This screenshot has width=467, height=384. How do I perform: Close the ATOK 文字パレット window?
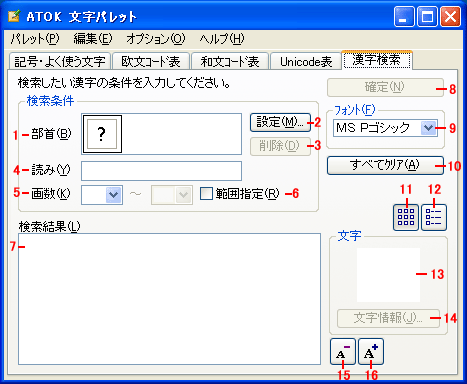coord(450,16)
